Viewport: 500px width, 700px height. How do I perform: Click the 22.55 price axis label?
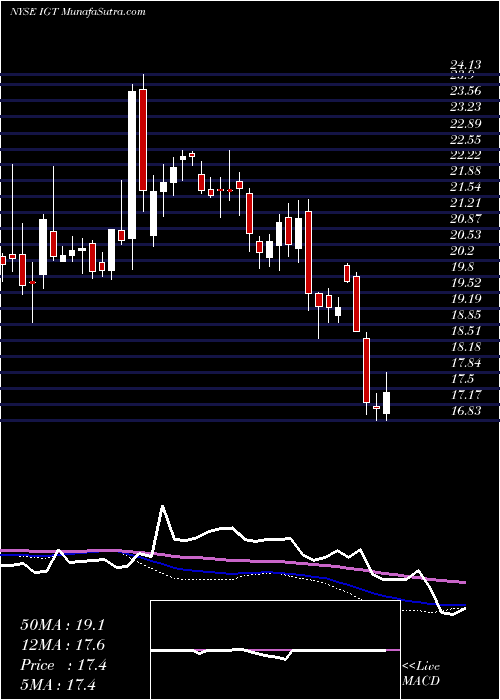coord(466,140)
